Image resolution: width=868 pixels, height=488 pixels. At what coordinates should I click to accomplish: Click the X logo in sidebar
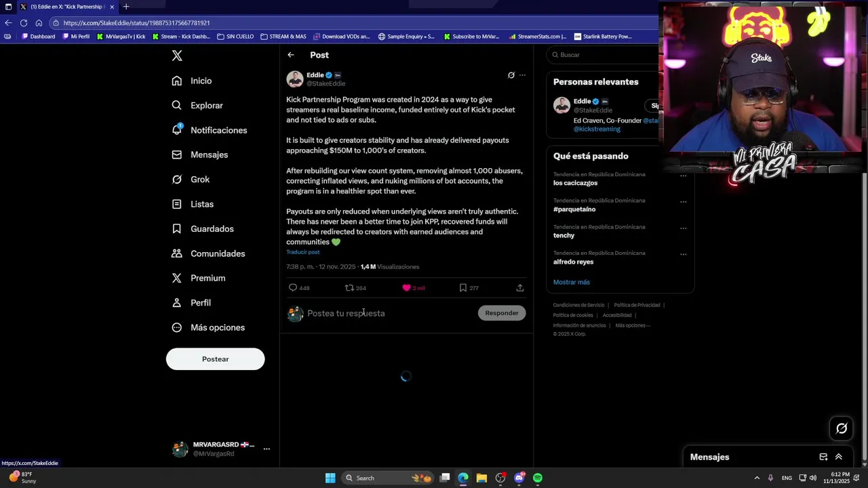pyautogui.click(x=177, y=56)
